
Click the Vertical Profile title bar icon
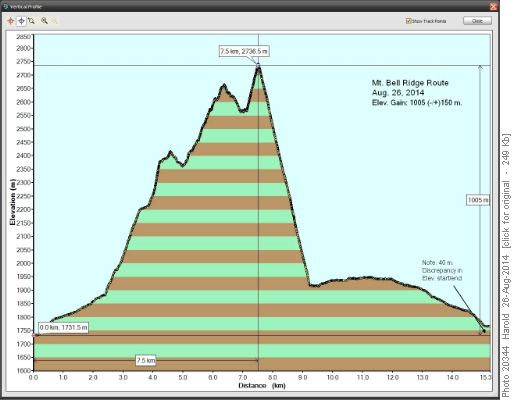click(x=5, y=6)
